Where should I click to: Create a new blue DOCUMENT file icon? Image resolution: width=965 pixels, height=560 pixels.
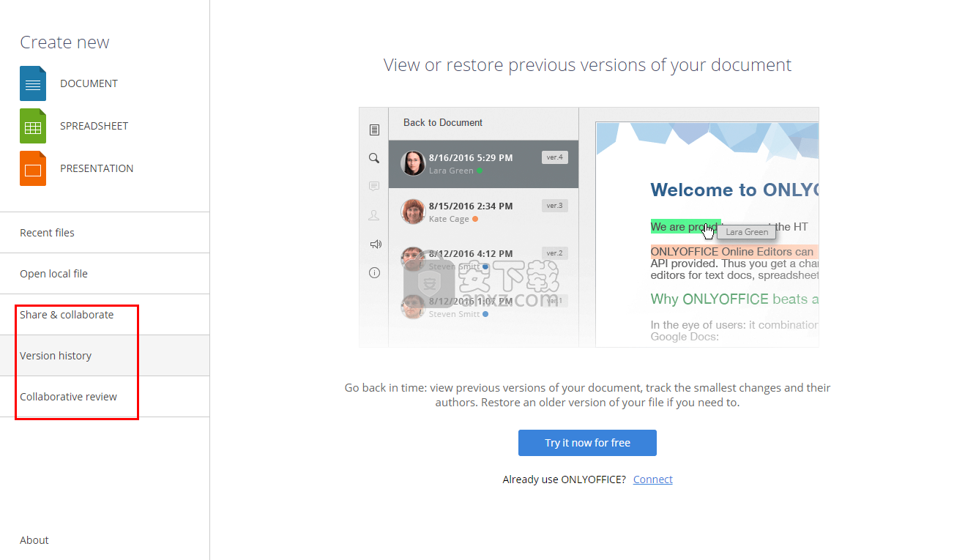coord(33,83)
